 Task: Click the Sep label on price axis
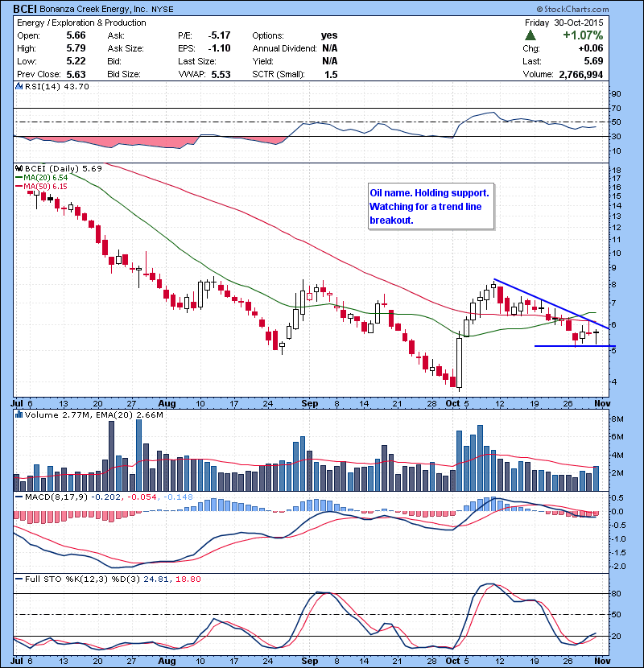tap(309, 403)
